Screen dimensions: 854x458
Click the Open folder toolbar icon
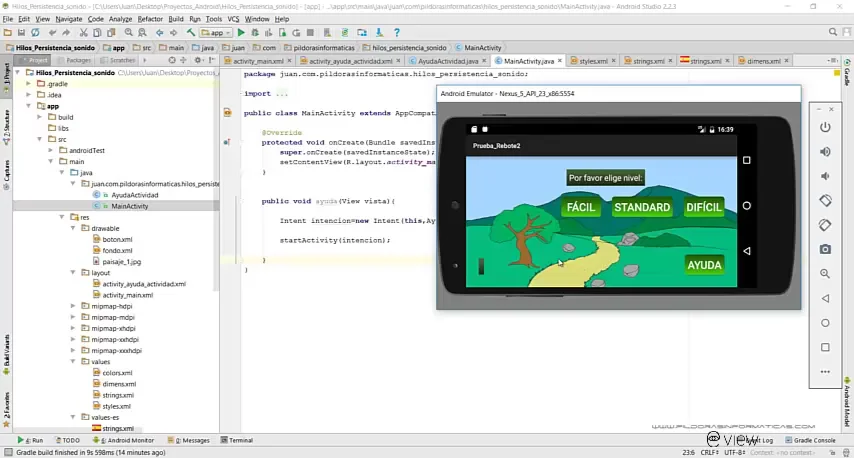(8, 33)
